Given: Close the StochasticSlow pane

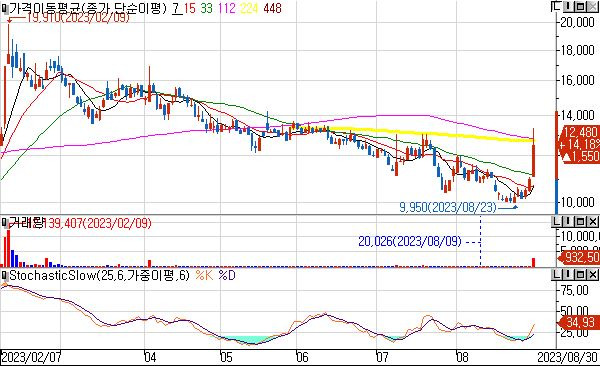Looking at the screenshot, I should pyautogui.click(x=593, y=274).
